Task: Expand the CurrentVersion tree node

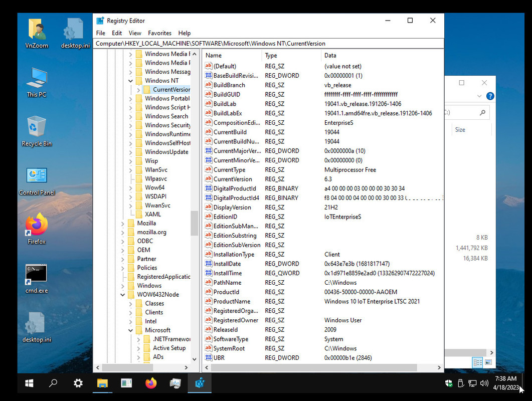Action: [x=138, y=90]
